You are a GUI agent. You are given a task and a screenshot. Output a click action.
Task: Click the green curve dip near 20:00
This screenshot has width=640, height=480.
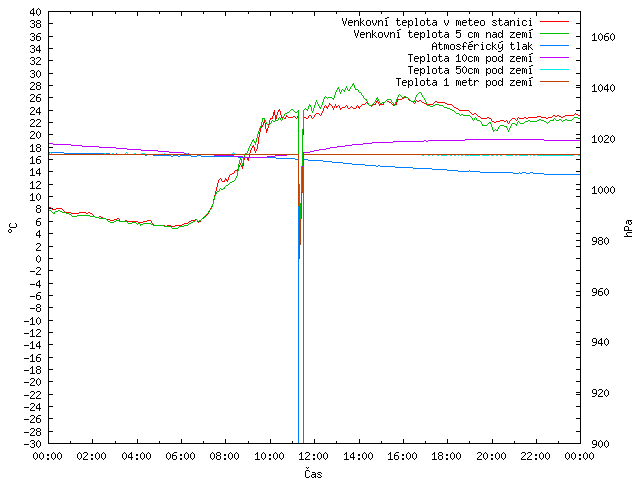click(494, 131)
